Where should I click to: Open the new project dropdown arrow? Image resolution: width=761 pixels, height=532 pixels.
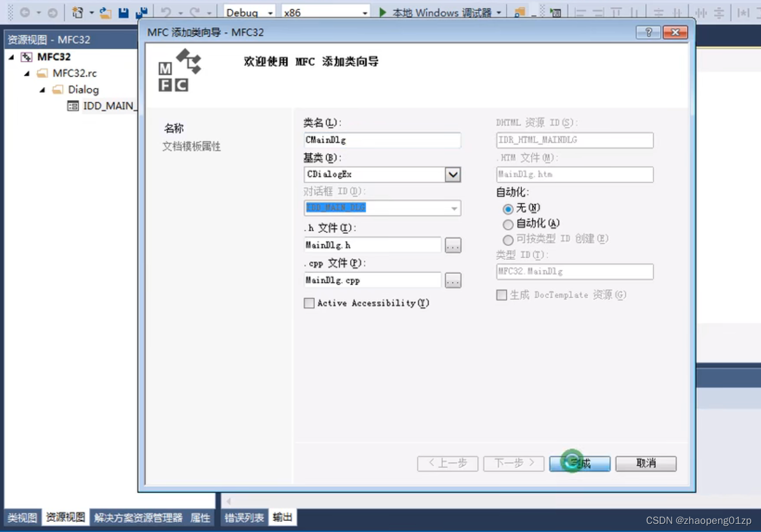point(91,12)
